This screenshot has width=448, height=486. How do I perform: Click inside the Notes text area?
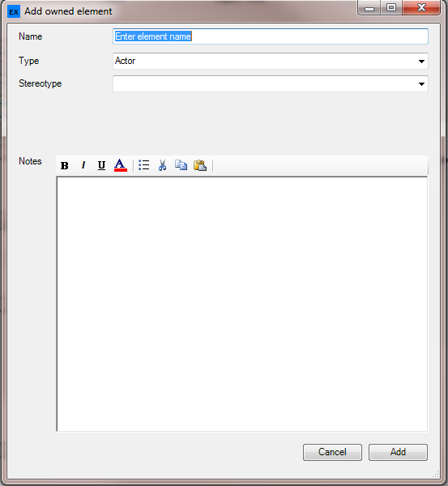point(242,304)
